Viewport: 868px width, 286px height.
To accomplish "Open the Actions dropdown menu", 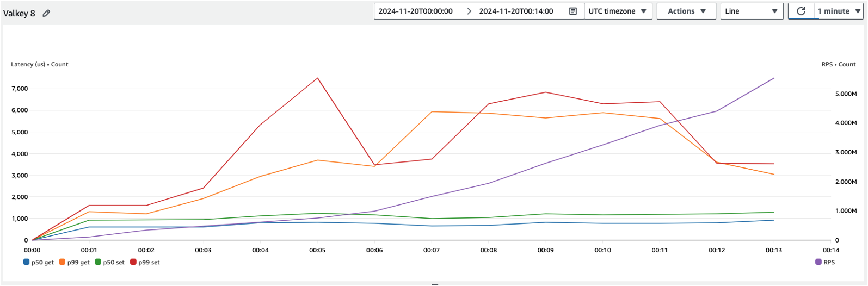I will point(686,11).
